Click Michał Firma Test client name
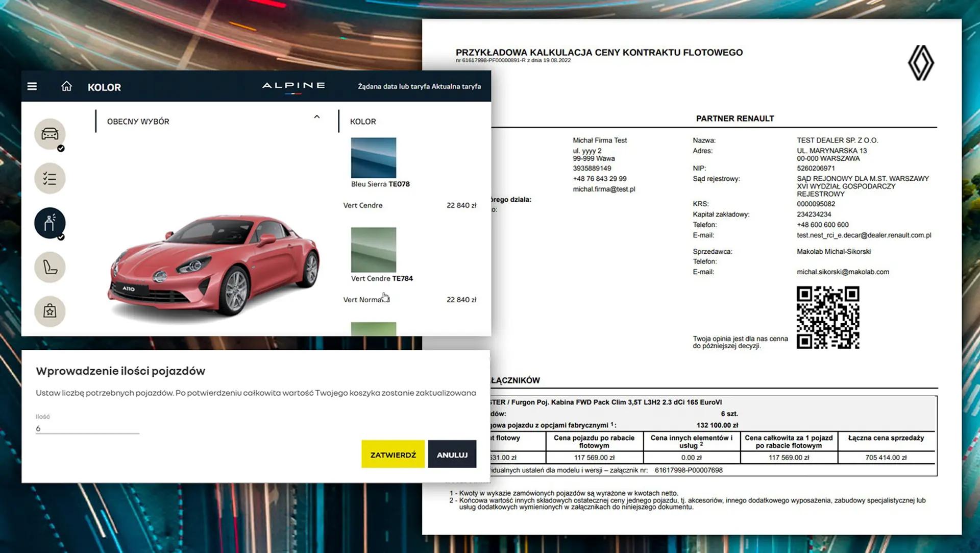The height and width of the screenshot is (553, 980). (600, 140)
